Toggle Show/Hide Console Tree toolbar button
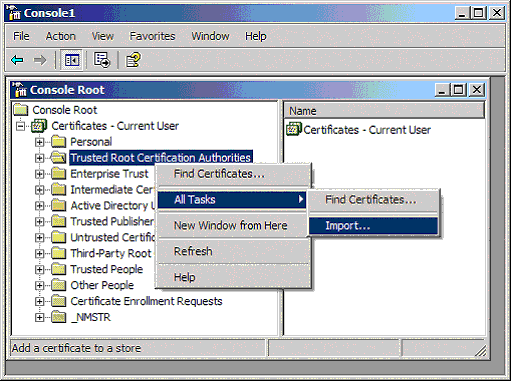The width and height of the screenshot is (511, 384). tap(72, 60)
